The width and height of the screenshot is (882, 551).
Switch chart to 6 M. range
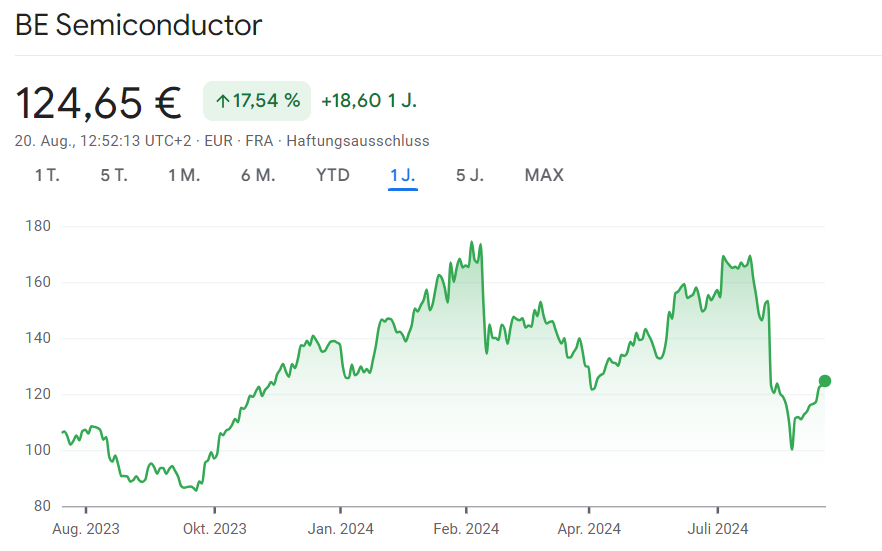pyautogui.click(x=258, y=175)
